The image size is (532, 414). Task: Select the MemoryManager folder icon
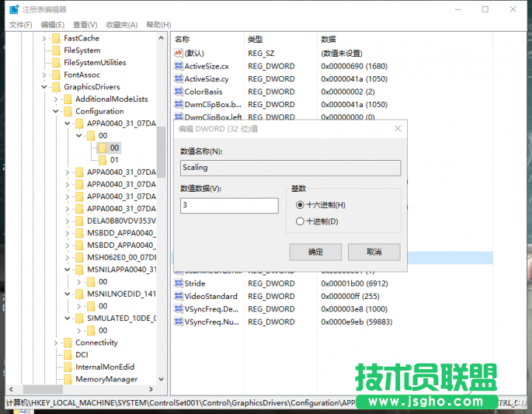[x=68, y=379]
